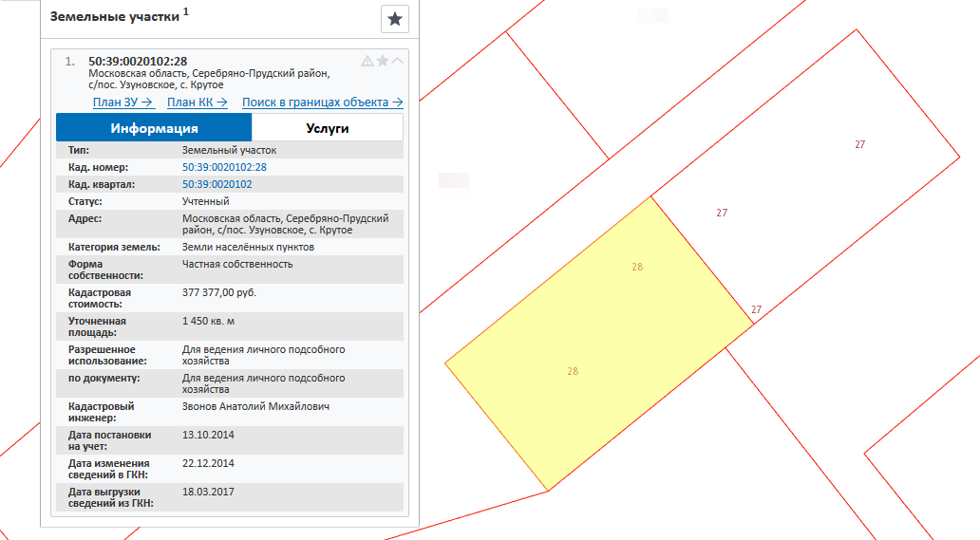Click label 27 at the yellow parcel corner
The image size is (980, 540).
click(756, 309)
